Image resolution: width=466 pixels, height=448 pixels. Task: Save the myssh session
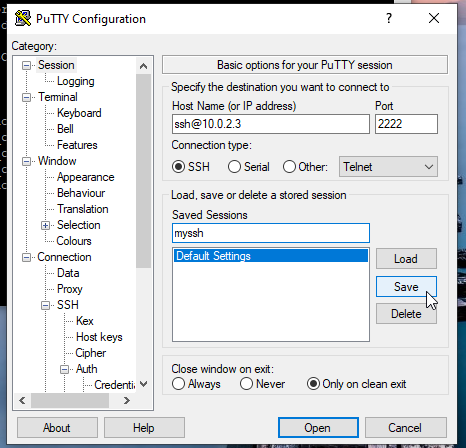coord(406,287)
